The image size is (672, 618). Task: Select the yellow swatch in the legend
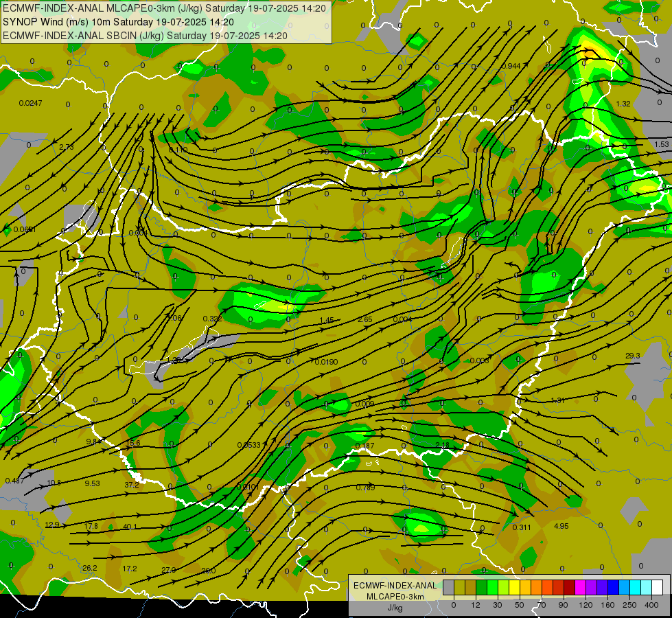point(514,588)
